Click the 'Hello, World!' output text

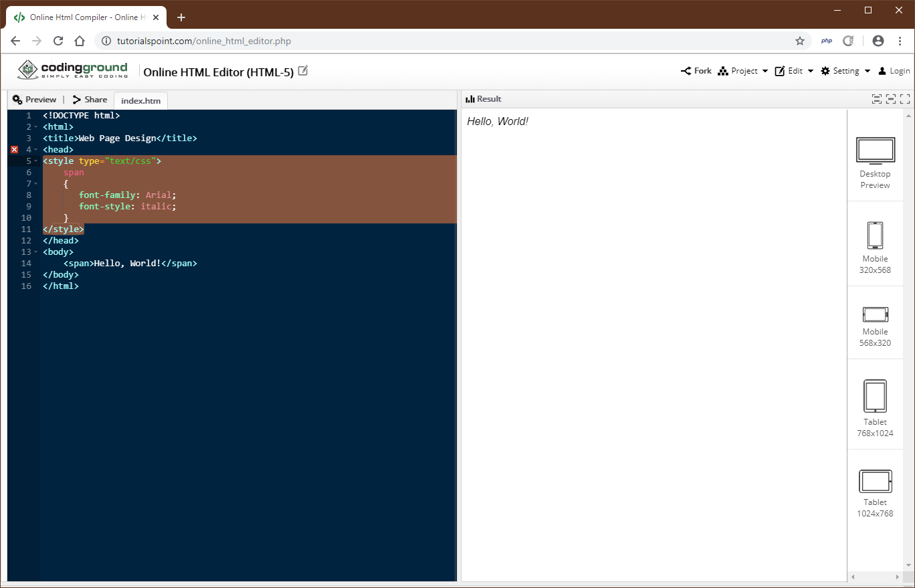pyautogui.click(x=498, y=122)
